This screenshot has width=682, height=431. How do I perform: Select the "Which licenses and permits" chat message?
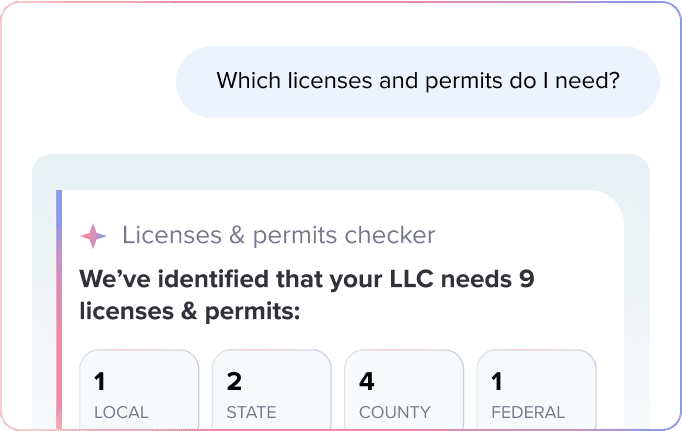pyautogui.click(x=418, y=79)
